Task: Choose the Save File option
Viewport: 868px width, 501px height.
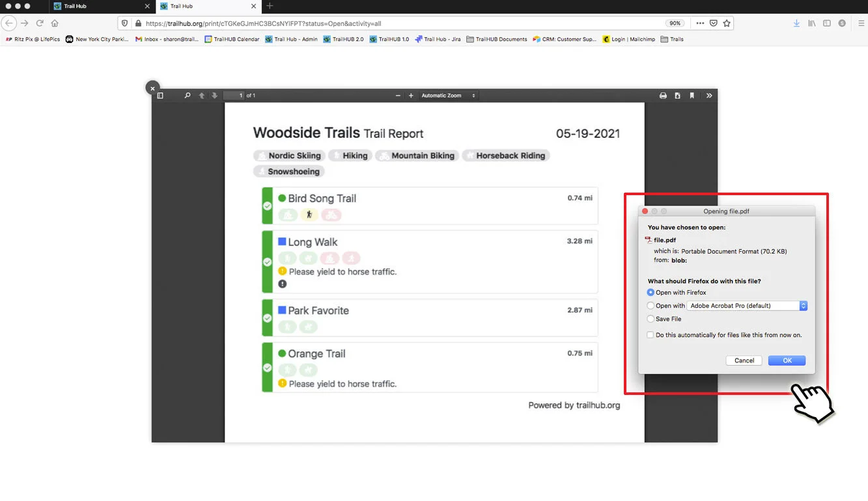Action: (x=651, y=319)
